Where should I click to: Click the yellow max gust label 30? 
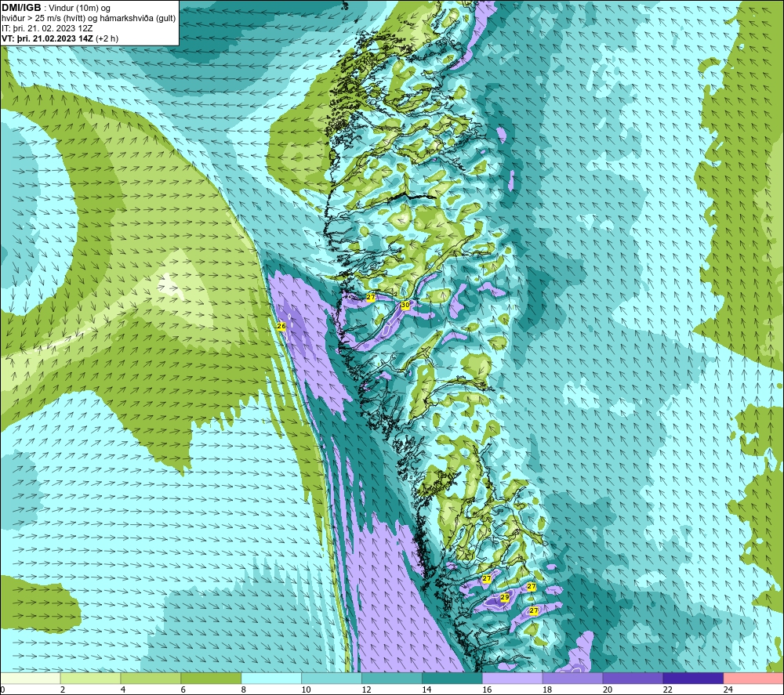(x=405, y=305)
